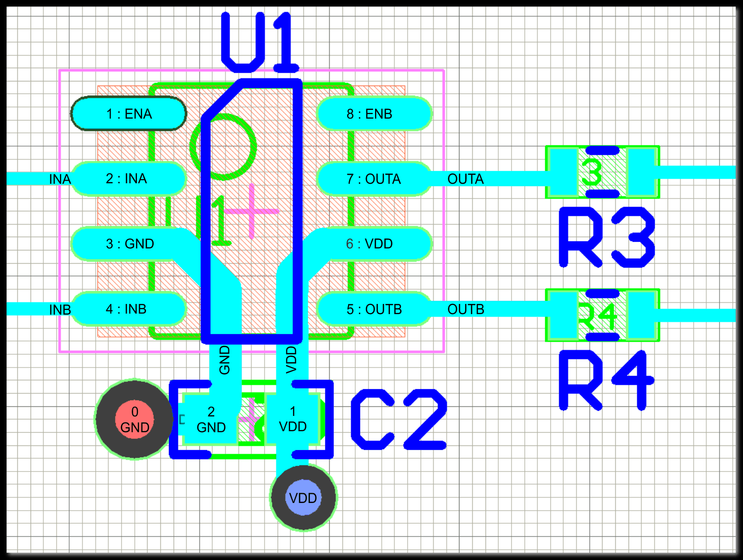Select the R4 designator label
This screenshot has width=743, height=560.
pyautogui.click(x=605, y=380)
